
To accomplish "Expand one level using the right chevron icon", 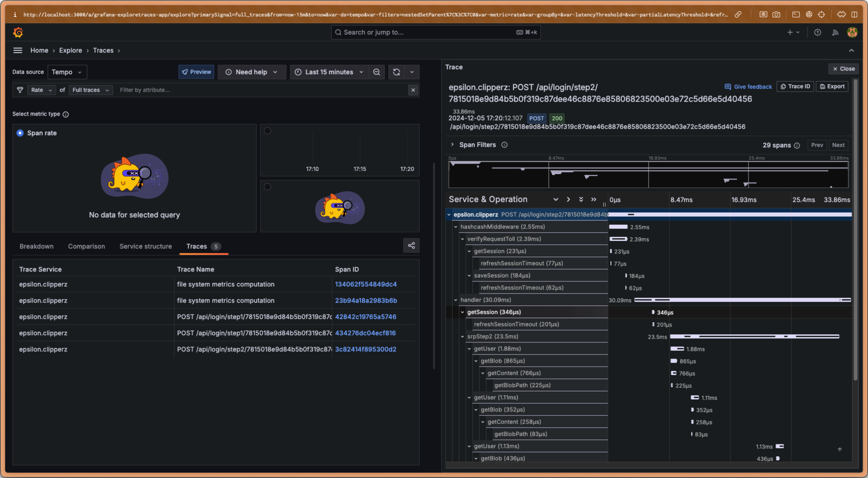I will click(568, 199).
